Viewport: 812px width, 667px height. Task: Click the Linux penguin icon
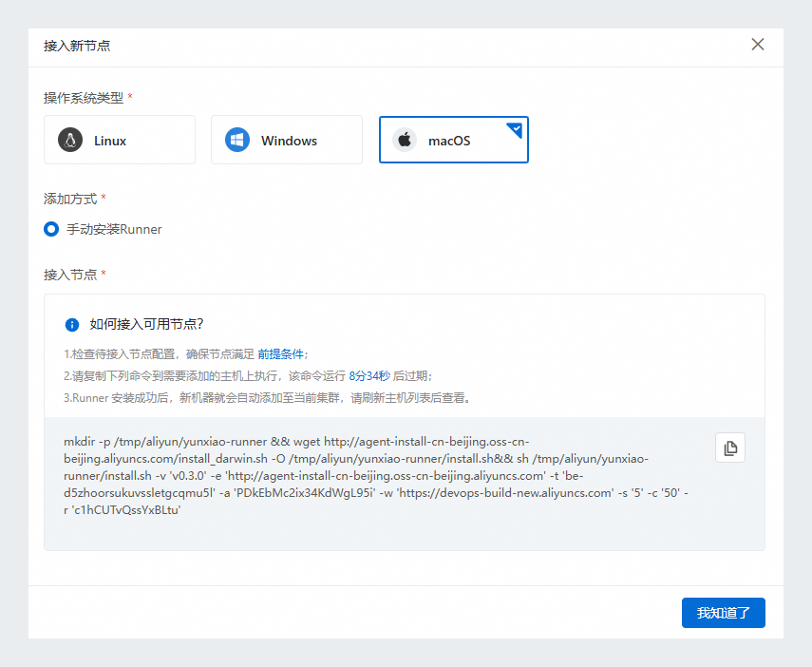point(70,140)
